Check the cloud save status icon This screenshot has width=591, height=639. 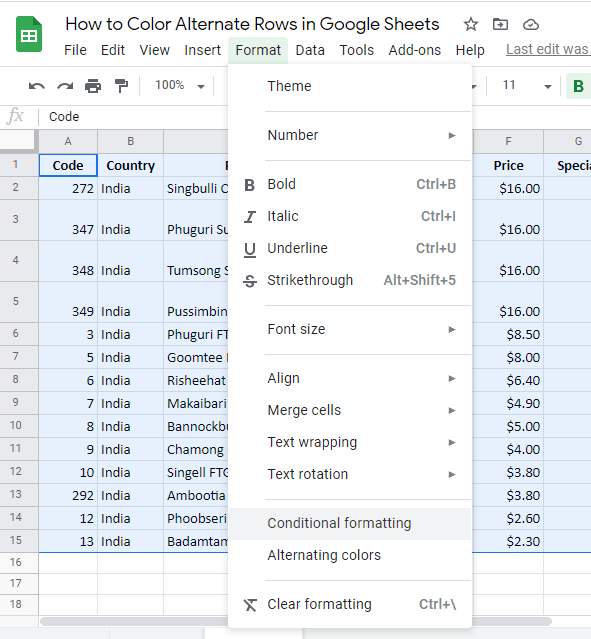coord(531,25)
